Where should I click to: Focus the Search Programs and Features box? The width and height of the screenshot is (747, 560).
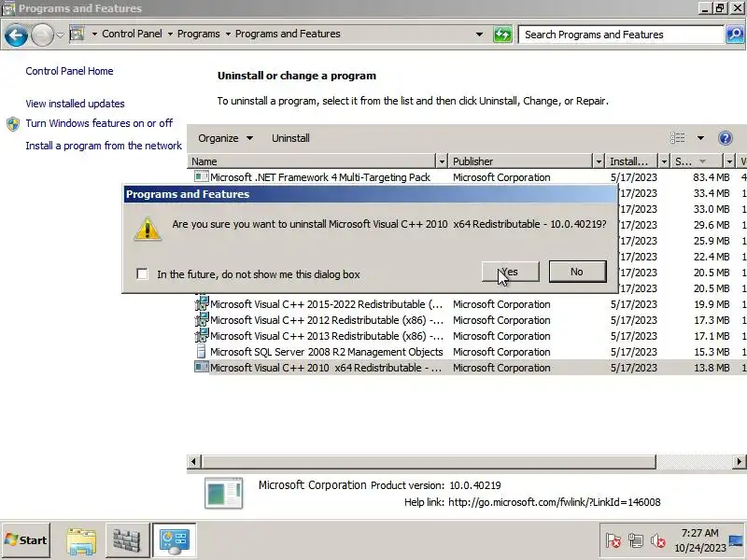pyautogui.click(x=621, y=35)
